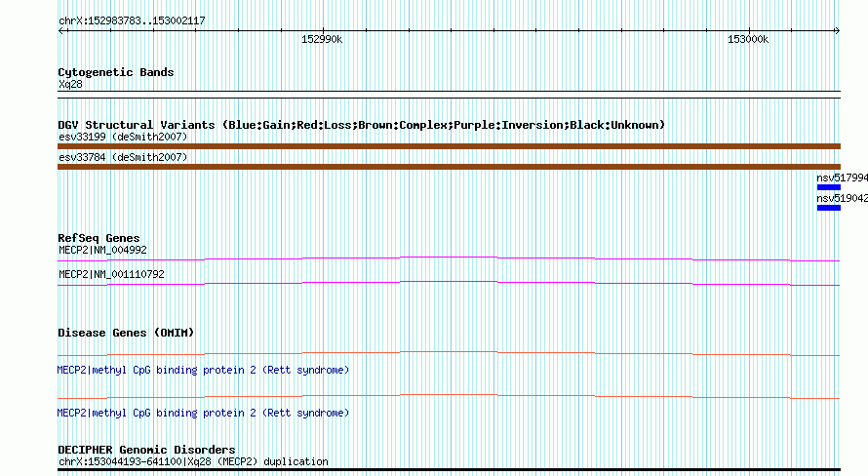
Task: Click the upper orange OMIM gene line
Action: (x=449, y=353)
